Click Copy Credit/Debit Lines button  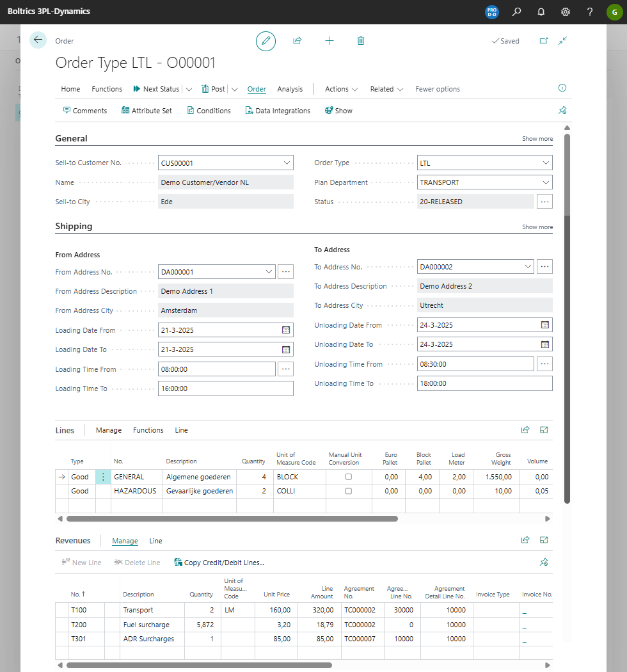(x=219, y=563)
